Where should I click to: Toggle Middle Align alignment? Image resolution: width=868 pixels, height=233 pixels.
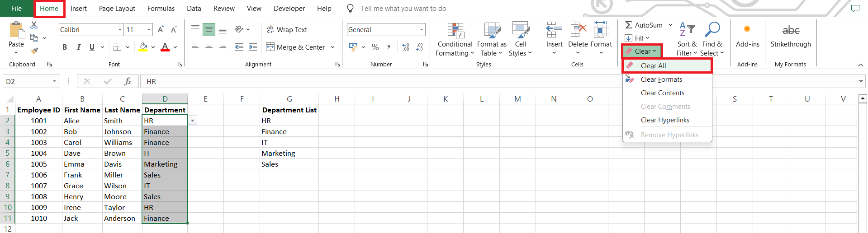(209, 29)
